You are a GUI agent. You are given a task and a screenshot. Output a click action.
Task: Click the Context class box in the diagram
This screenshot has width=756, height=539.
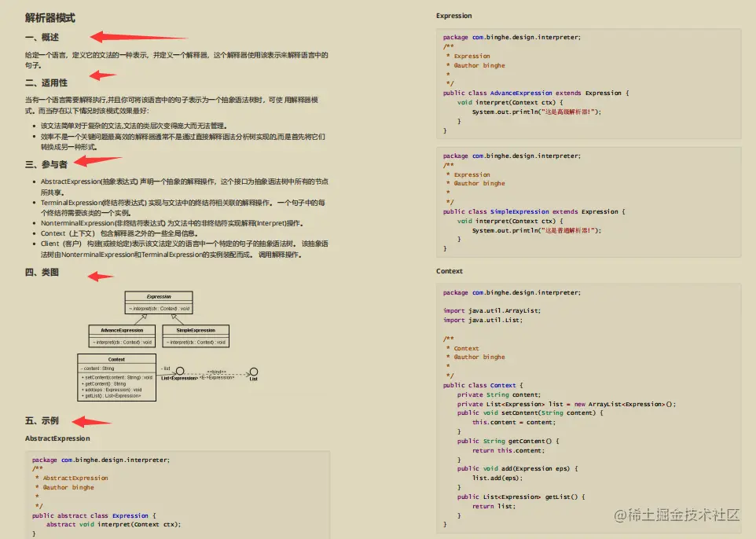point(116,377)
